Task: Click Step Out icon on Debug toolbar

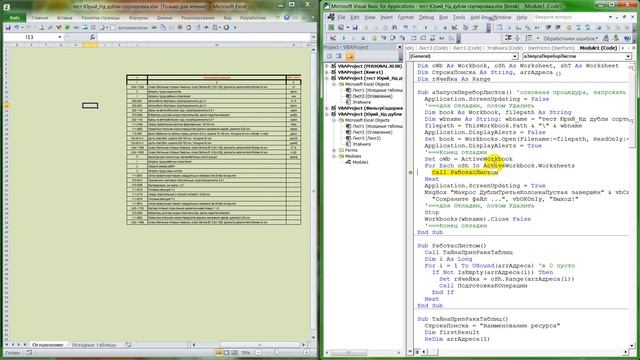Action: [x=403, y=38]
